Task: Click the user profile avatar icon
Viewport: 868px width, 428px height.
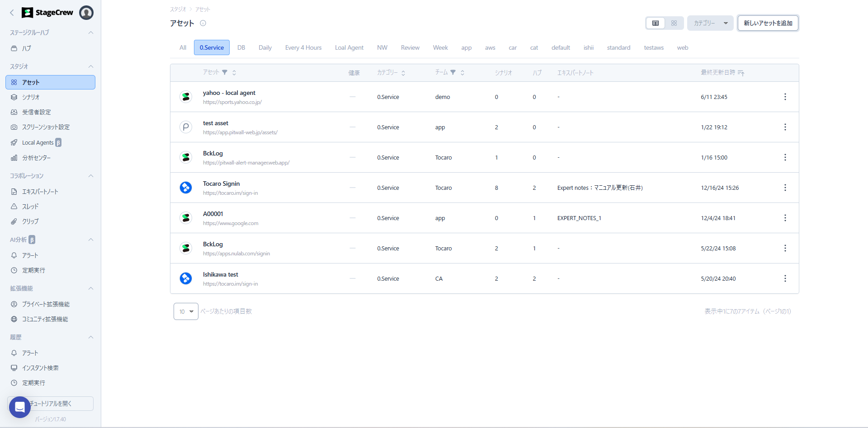Action: point(86,13)
